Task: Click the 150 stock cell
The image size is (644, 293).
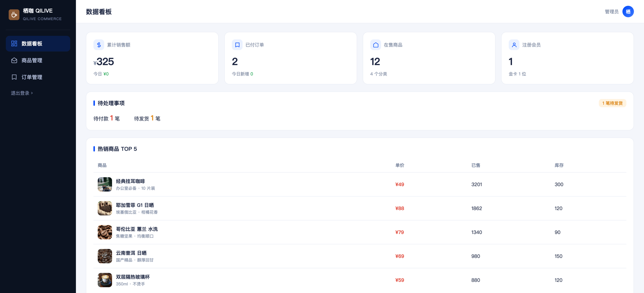Action: pos(558,256)
